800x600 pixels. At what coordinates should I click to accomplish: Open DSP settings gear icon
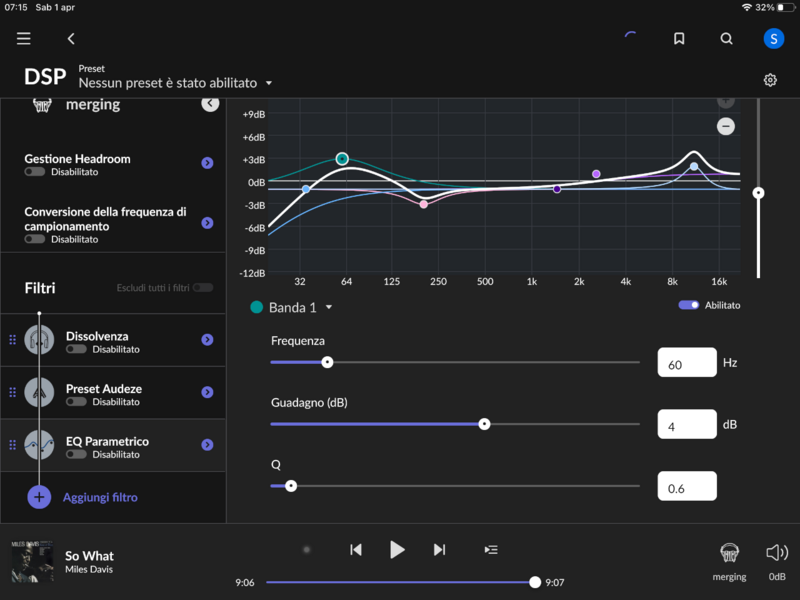tap(770, 80)
